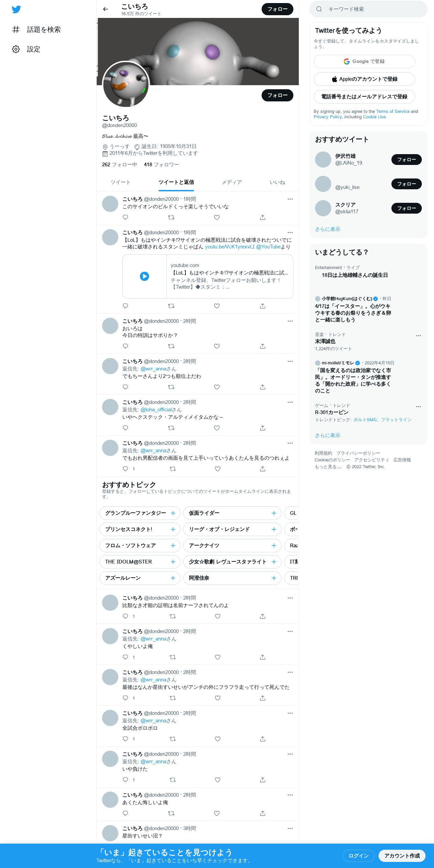434x868 pixels.
Task: Follow 伊沢竹雄 @LAiNo_19
Action: click(407, 160)
